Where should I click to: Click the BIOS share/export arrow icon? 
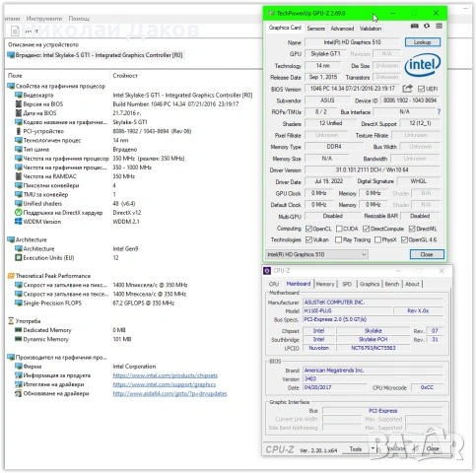pyautogui.click(x=407, y=89)
